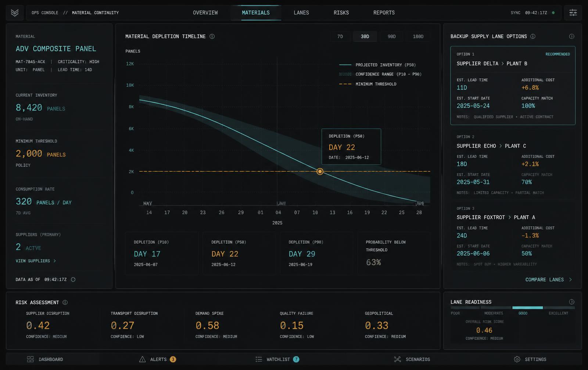Open the Materials tab
The height and width of the screenshot is (370, 588).
coord(256,13)
